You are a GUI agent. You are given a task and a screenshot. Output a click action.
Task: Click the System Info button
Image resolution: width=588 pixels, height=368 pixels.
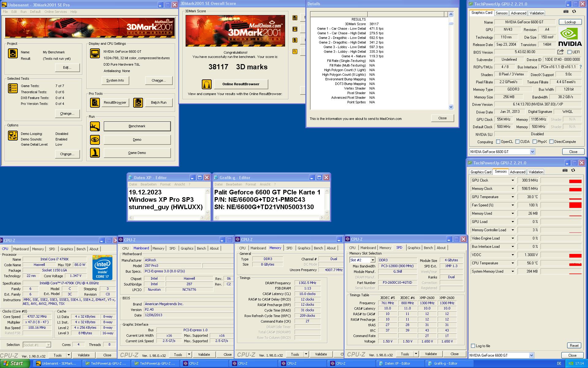[115, 80]
